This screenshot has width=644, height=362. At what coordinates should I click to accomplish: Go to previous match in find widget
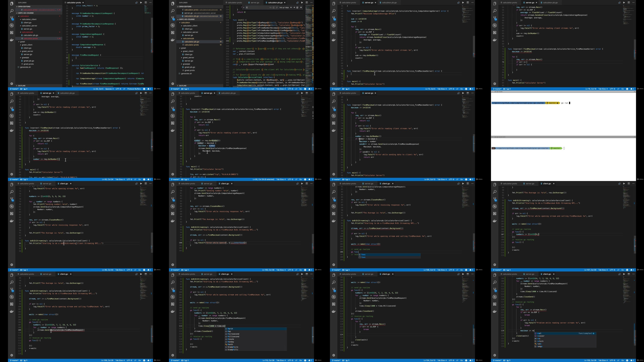[291, 7]
